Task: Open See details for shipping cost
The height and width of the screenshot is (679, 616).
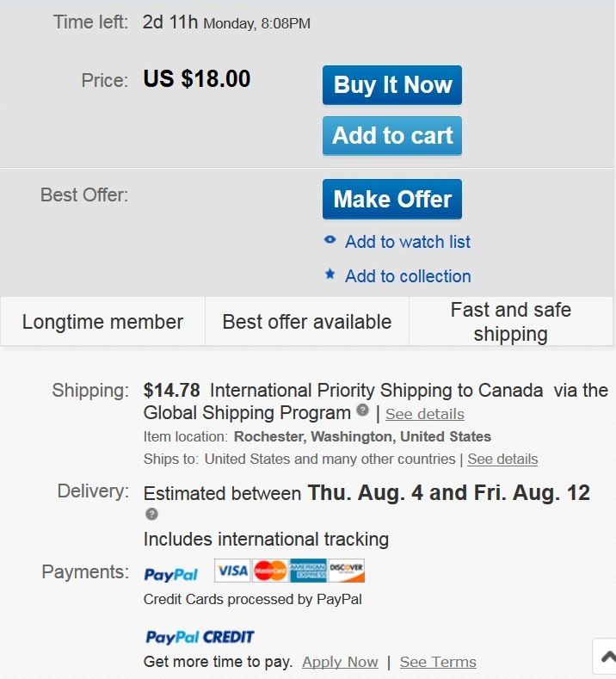Action: [424, 414]
